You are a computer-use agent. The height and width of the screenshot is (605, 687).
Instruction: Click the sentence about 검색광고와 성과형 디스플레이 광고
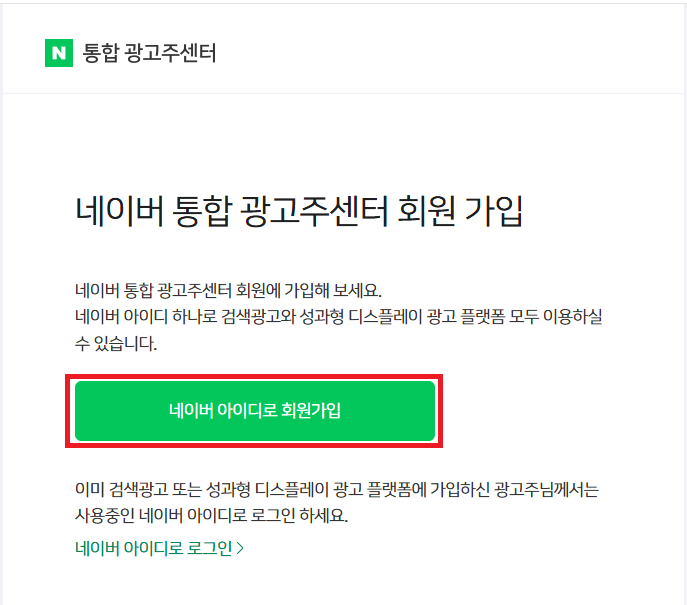338,316
